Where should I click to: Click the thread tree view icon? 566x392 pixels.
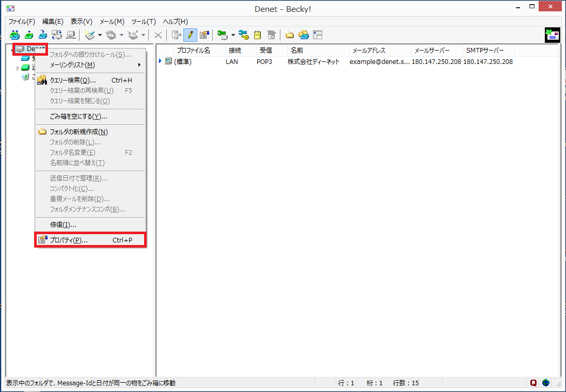tap(177, 35)
